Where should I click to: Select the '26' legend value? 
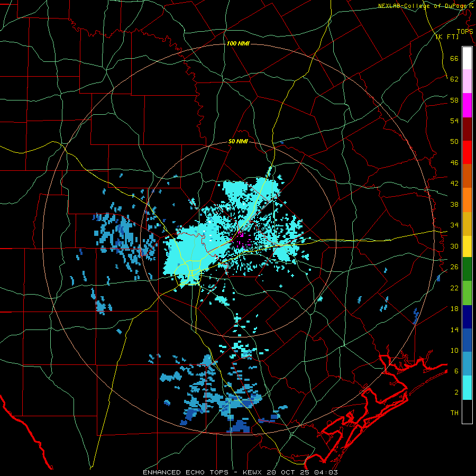(x=454, y=267)
